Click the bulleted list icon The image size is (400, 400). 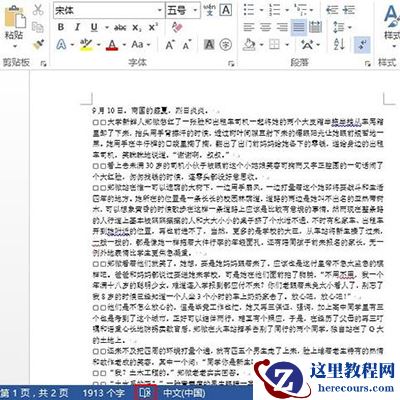coord(249,10)
